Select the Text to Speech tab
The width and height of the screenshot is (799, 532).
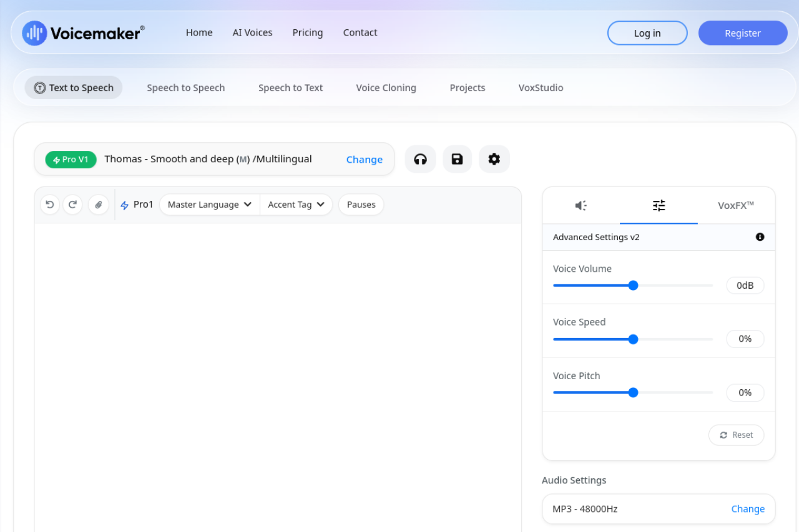point(74,88)
